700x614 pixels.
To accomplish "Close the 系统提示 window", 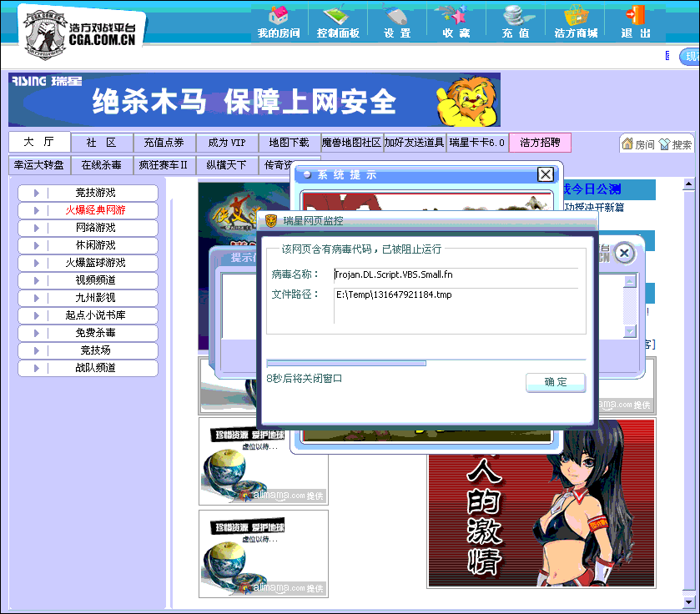I will [545, 174].
